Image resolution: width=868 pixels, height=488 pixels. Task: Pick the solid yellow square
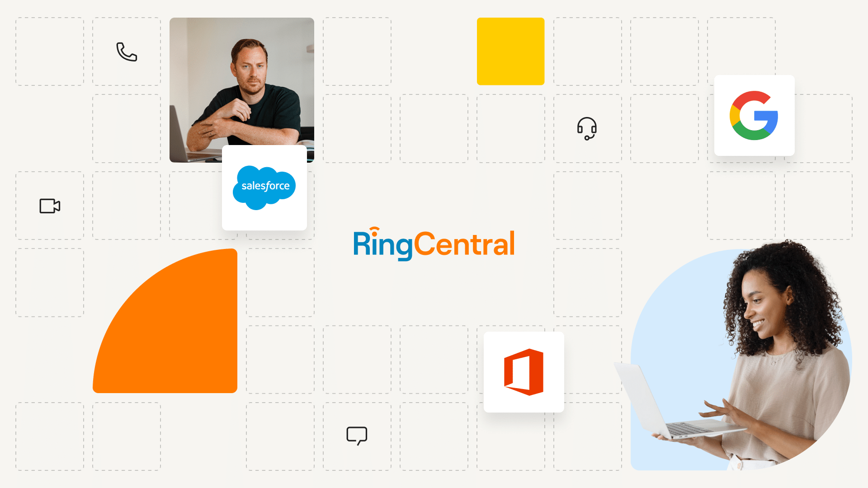coord(510,51)
